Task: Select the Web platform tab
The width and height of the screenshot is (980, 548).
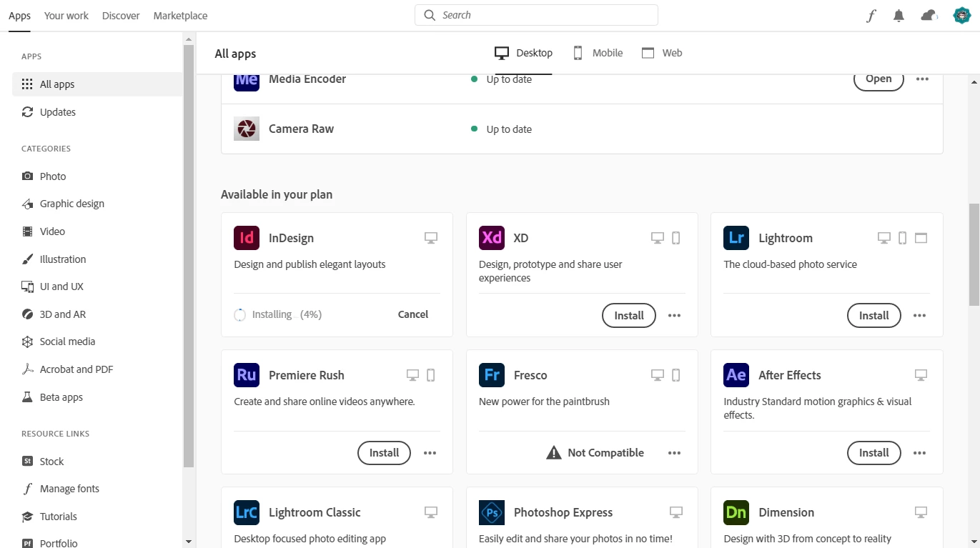Action: point(662,53)
